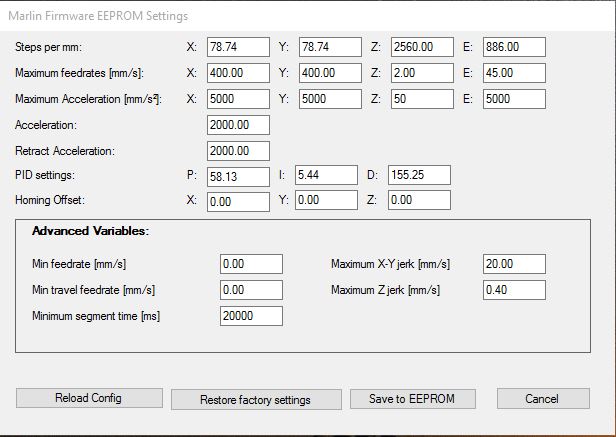Focus Maximum feedrates E field 45.00
The height and width of the screenshot is (437, 616).
point(514,73)
